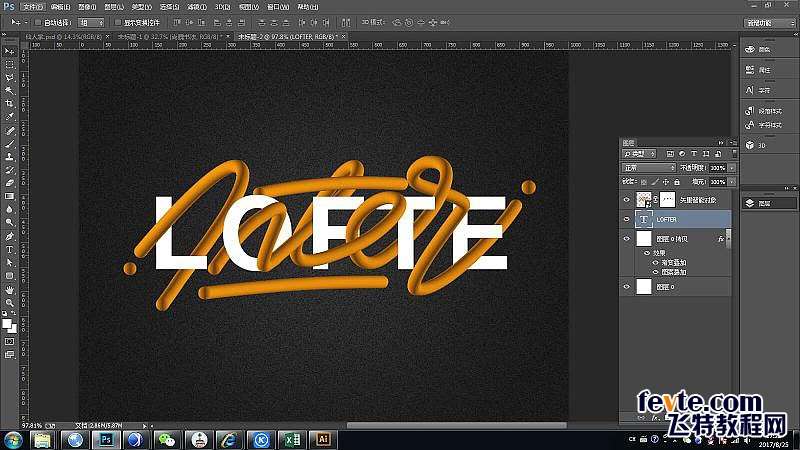Click the type layer filter icon
Image resolution: width=800 pixels, height=450 pixels.
click(x=694, y=154)
